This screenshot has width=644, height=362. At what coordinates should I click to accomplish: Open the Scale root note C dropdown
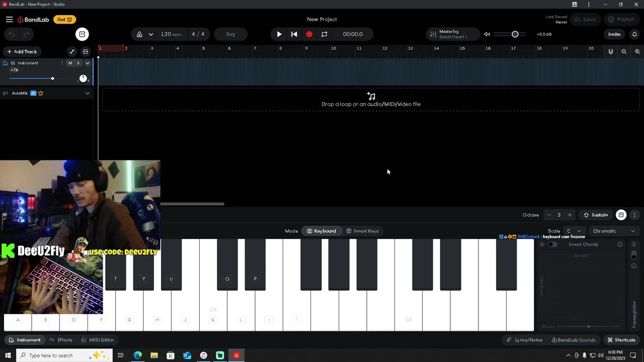click(x=574, y=231)
